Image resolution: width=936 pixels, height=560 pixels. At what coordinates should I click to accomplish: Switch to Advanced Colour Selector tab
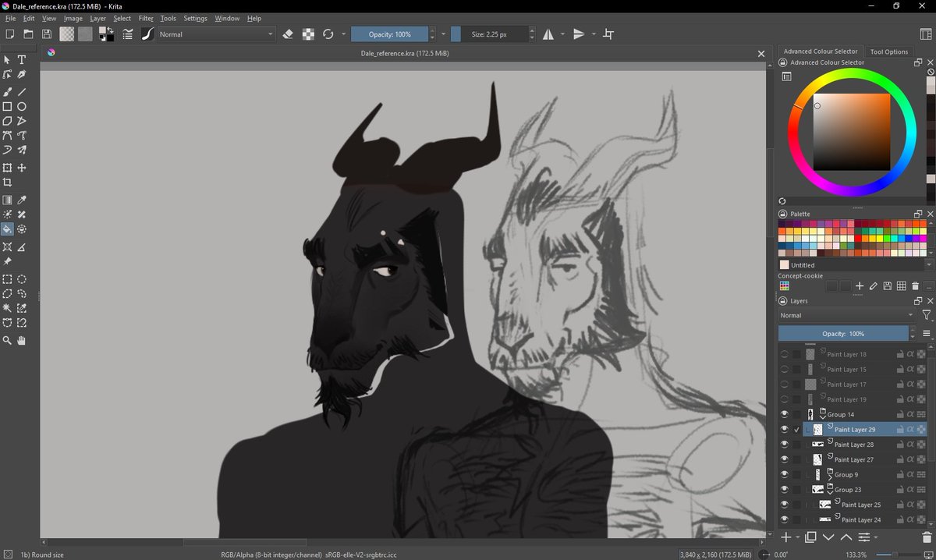[x=821, y=51]
